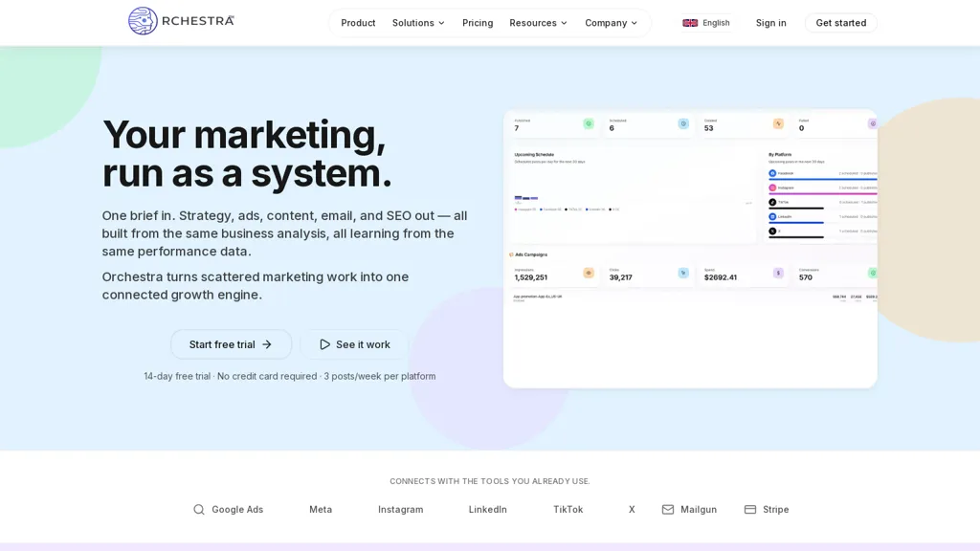Click the X icon in By Platform
This screenshot has height=551, width=980.
[x=772, y=231]
